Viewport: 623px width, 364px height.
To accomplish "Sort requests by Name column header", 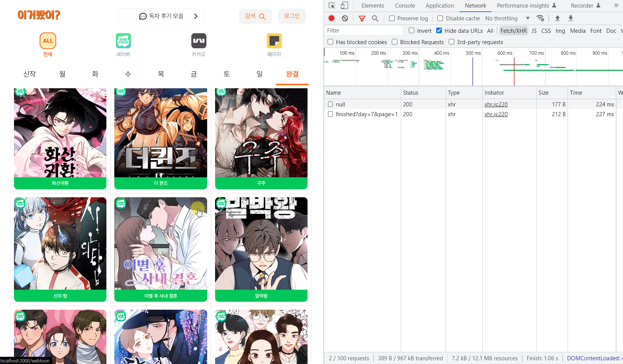I will (x=362, y=93).
